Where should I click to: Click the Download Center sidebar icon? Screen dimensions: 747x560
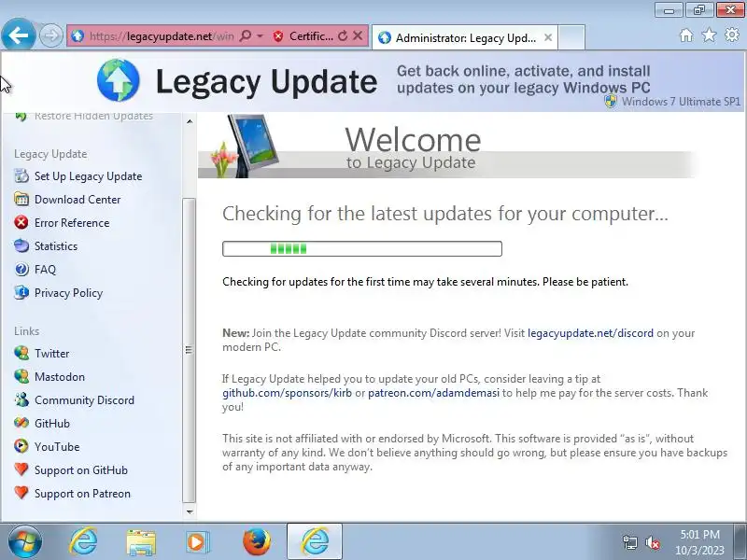pos(21,199)
